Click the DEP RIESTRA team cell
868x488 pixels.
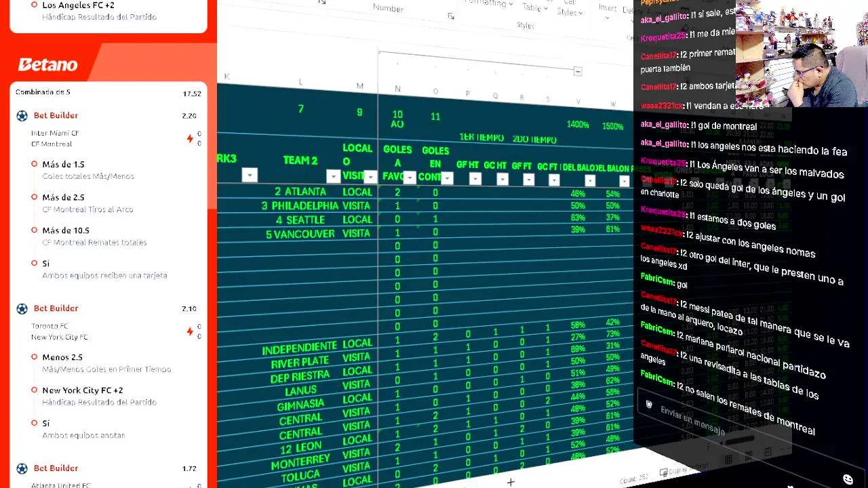pyautogui.click(x=300, y=377)
